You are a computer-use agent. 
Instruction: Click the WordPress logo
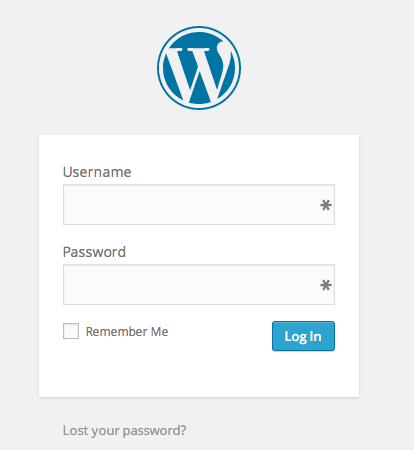(199, 68)
